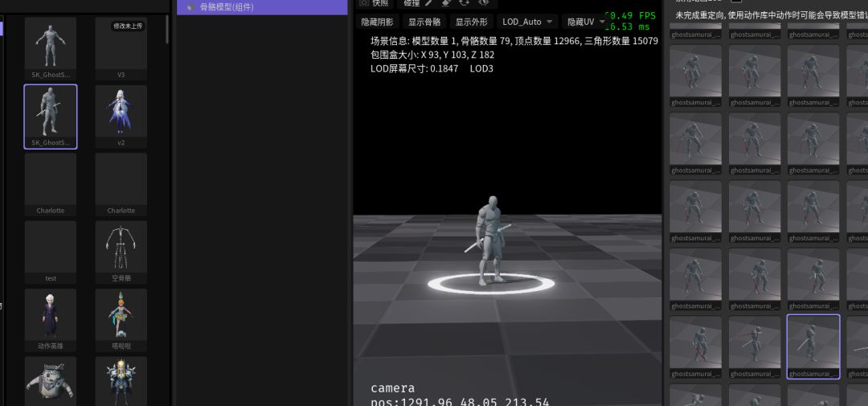
Task: Click the 场景信息 statistics text line
Action: (x=514, y=41)
